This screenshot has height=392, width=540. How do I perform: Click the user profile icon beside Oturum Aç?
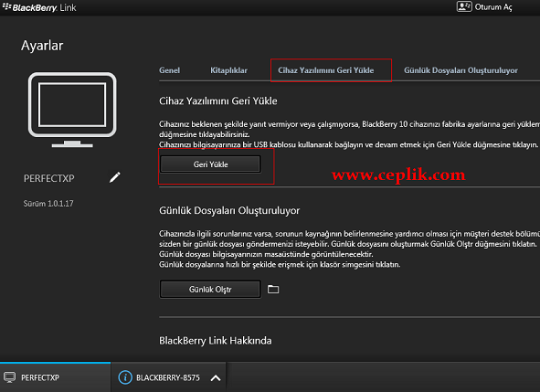[464, 6]
